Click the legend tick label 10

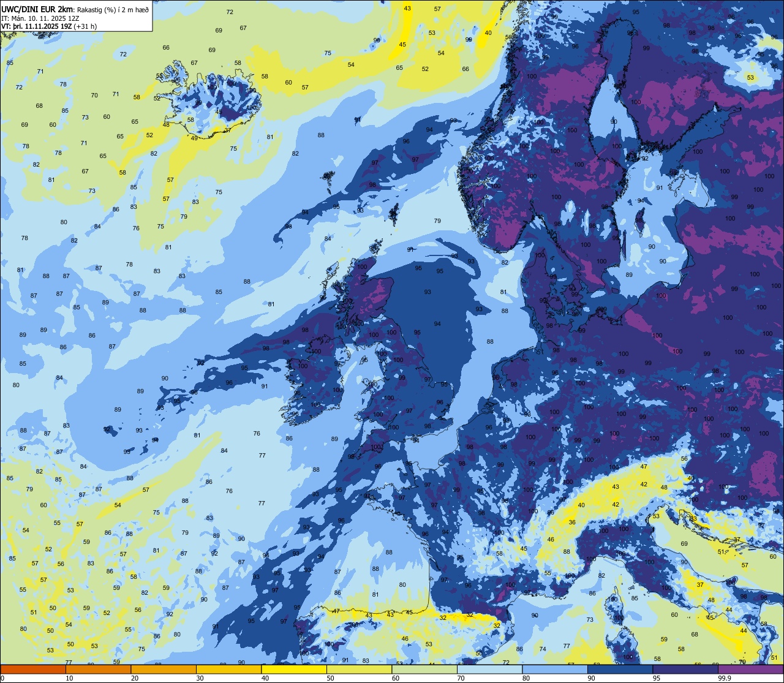coord(70,678)
